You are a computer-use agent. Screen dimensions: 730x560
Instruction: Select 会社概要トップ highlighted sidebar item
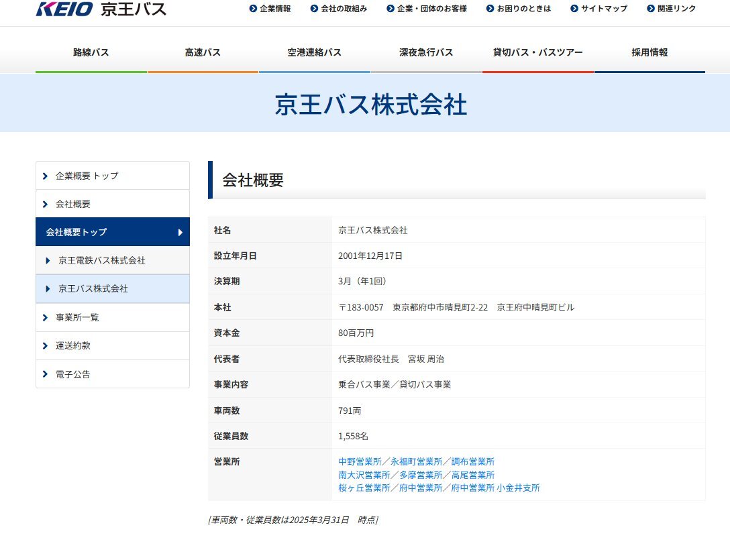113,232
